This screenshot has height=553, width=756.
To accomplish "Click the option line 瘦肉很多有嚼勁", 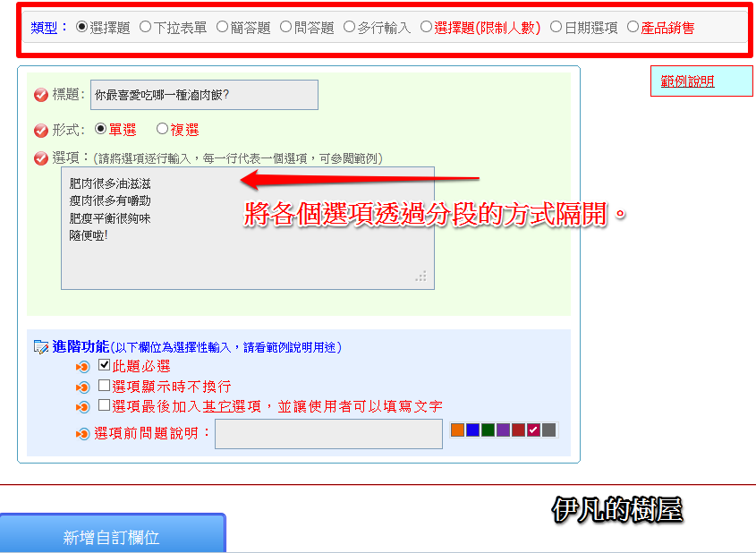I will coord(110,200).
